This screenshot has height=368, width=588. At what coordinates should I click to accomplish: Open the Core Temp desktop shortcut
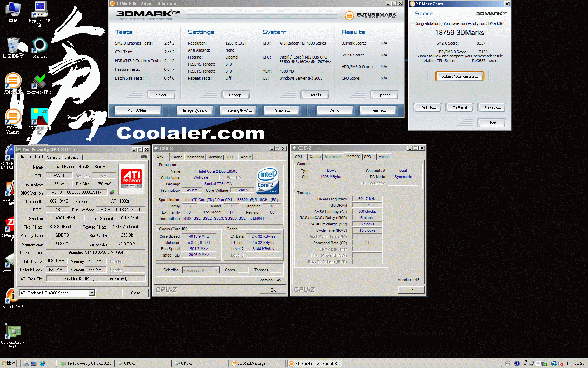(8, 193)
